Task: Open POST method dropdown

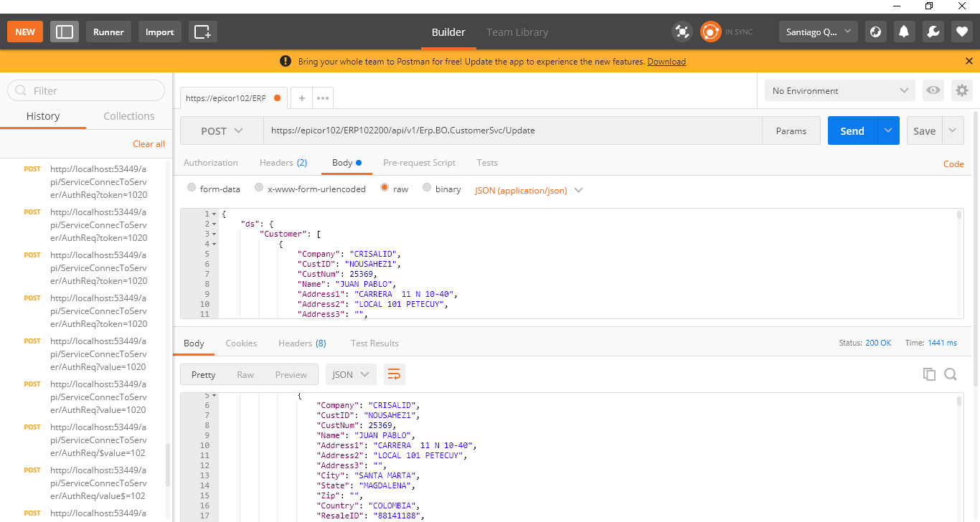Action: click(222, 130)
